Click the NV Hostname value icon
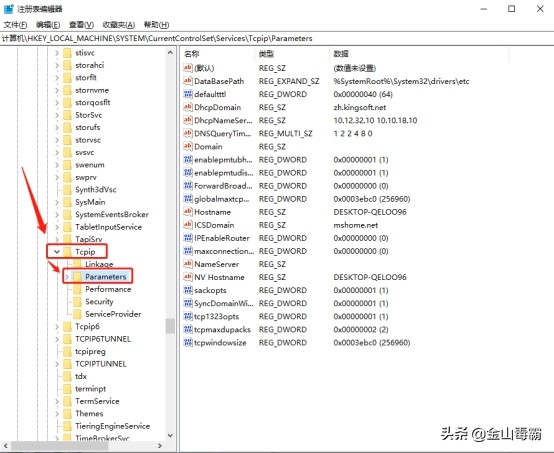Screen dimensions: 554x453 [x=188, y=277]
